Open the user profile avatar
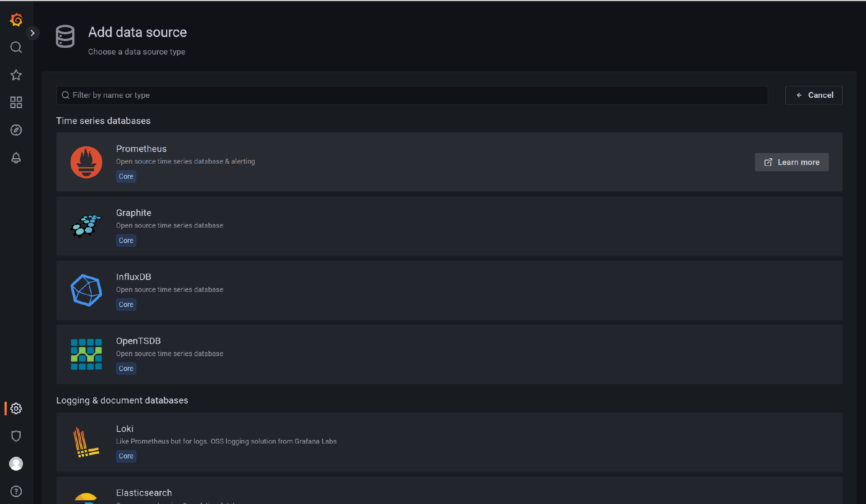The height and width of the screenshot is (504, 866). [x=16, y=464]
